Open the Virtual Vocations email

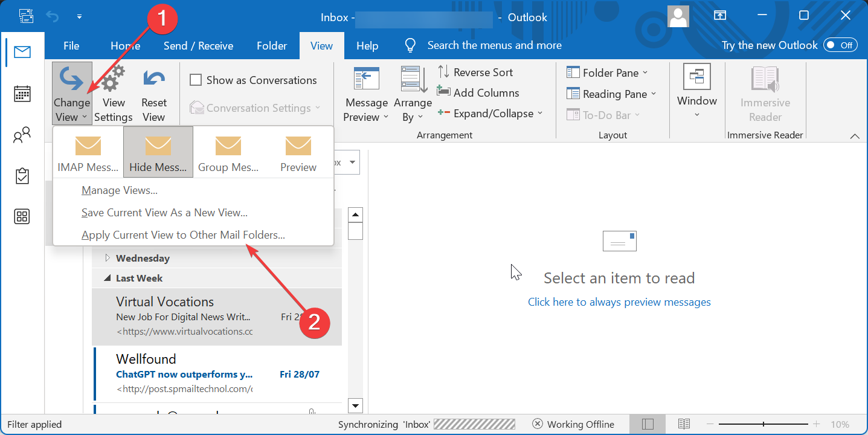pos(217,317)
